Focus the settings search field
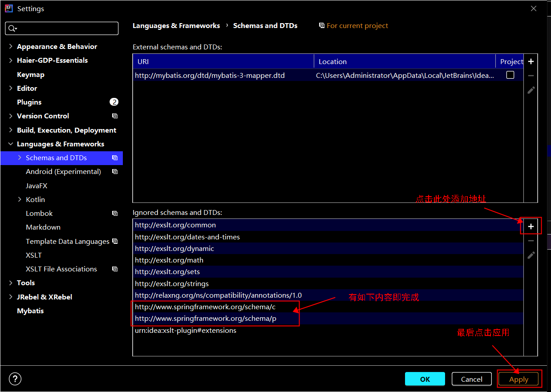This screenshot has width=551, height=392. pos(62,28)
